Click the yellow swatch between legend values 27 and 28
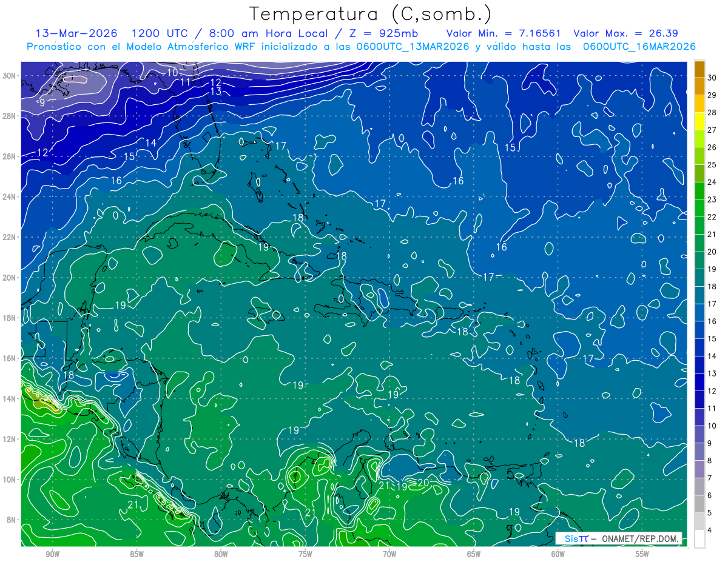Image resolution: width=728 pixels, height=562 pixels. (x=699, y=121)
